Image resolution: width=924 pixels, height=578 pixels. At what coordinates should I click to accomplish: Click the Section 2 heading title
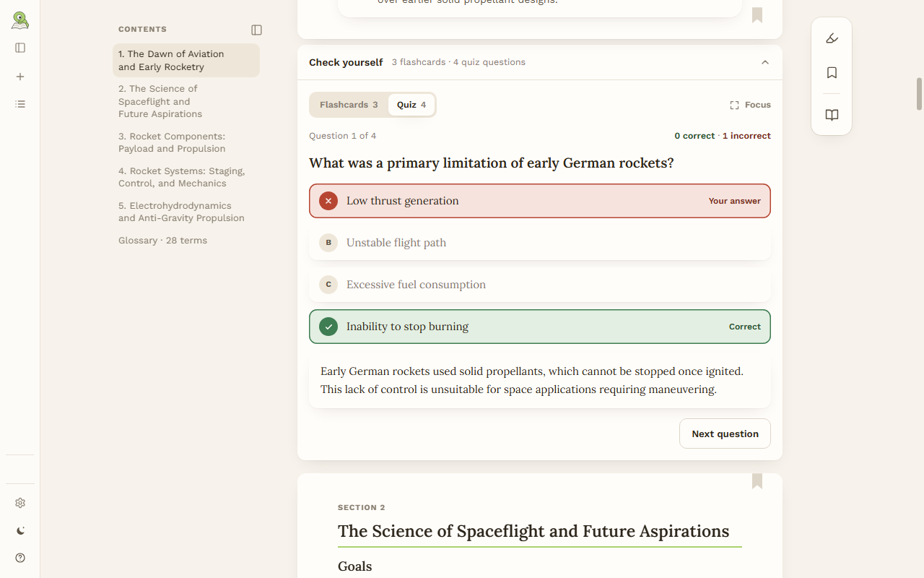[x=533, y=531]
